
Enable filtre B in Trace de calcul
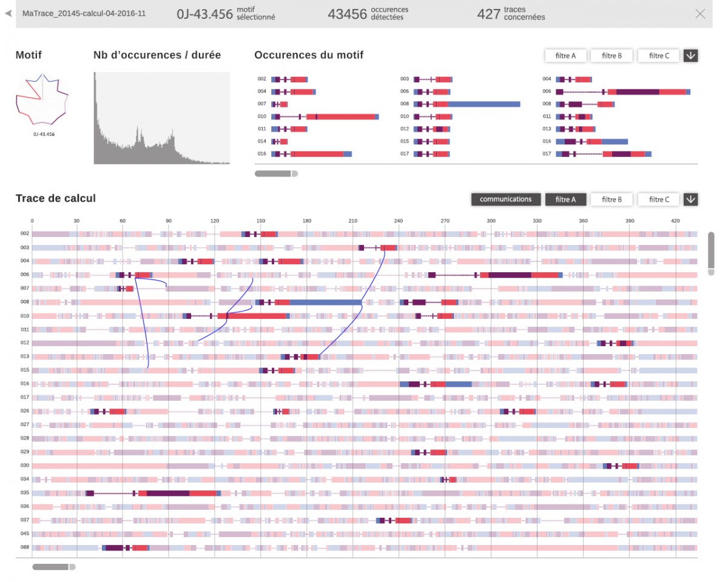[612, 199]
